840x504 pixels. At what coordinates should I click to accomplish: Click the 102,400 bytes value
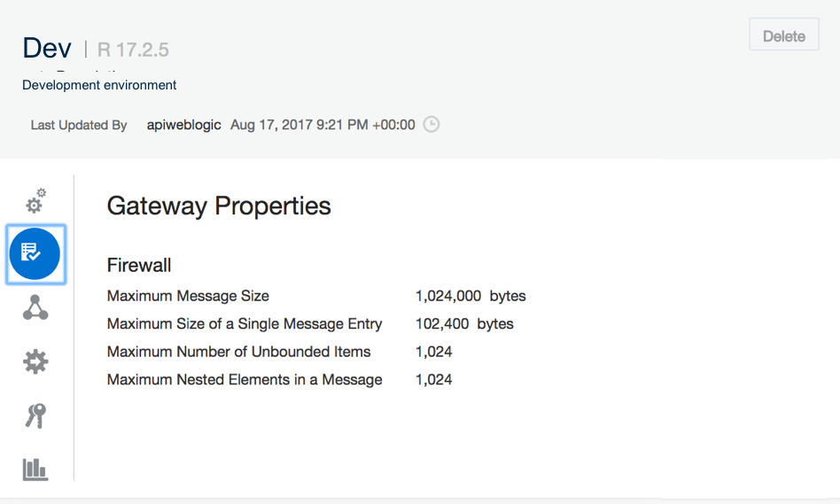(464, 323)
